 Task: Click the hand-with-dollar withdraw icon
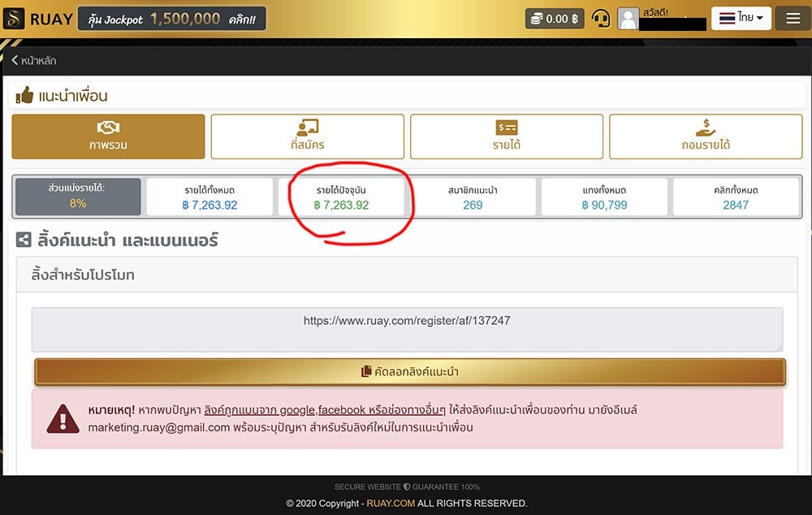pos(706,128)
